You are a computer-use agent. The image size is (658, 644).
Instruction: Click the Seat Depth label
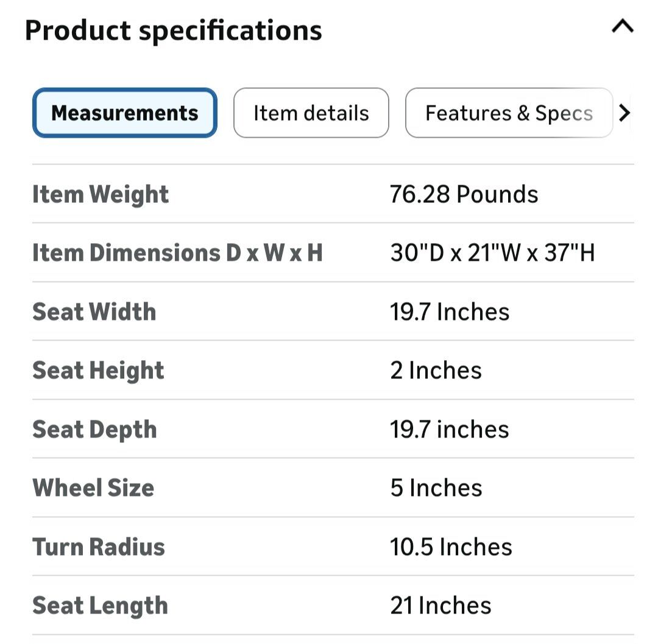click(94, 430)
